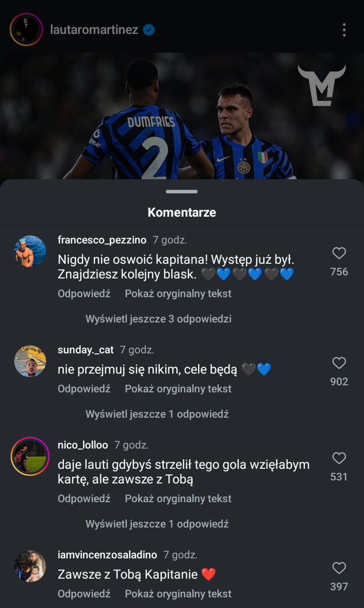Like francesco_pezzino's comment with the heart

point(339,254)
